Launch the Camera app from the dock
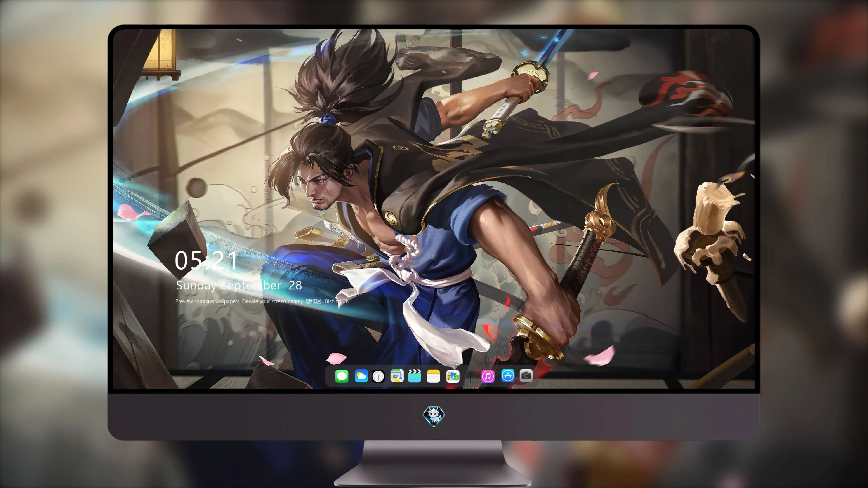The image size is (868, 488). coord(526,375)
